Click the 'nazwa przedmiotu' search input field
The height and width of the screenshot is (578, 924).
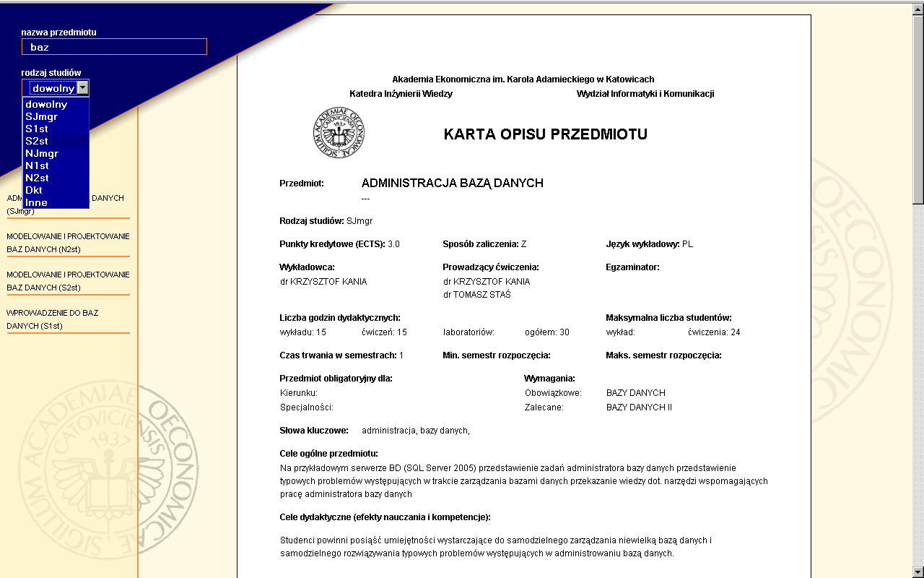(x=114, y=47)
